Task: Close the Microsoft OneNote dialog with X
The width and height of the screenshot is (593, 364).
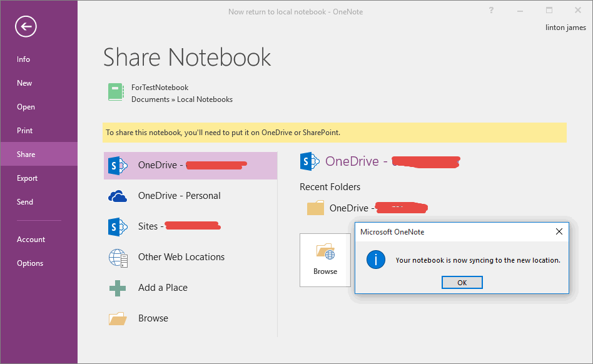Action: [x=559, y=231]
